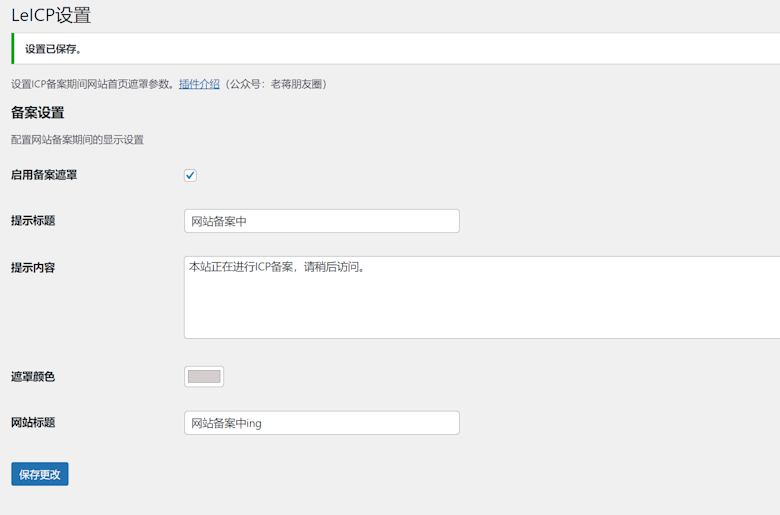Screen dimensions: 780x515
Task: Focus the 提示标题 input field
Action: click(x=321, y=221)
